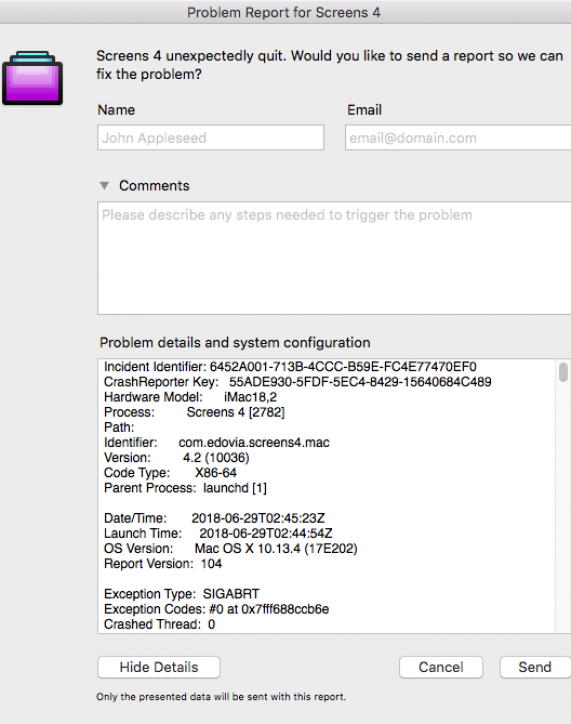Click the Hardware Model iMac18,2 line
Image resolution: width=571 pixels, height=724 pixels.
[x=190, y=397]
